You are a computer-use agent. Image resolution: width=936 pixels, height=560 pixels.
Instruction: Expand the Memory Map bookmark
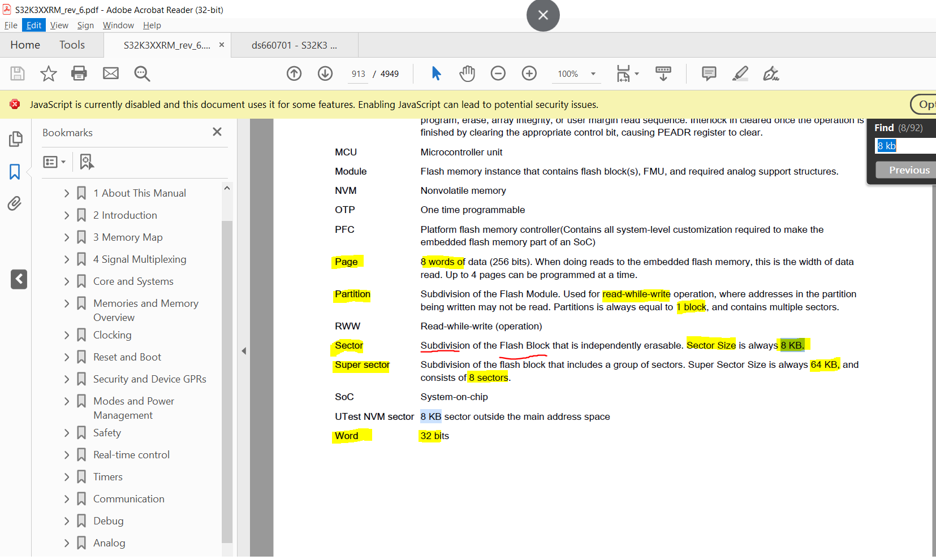[x=66, y=237]
